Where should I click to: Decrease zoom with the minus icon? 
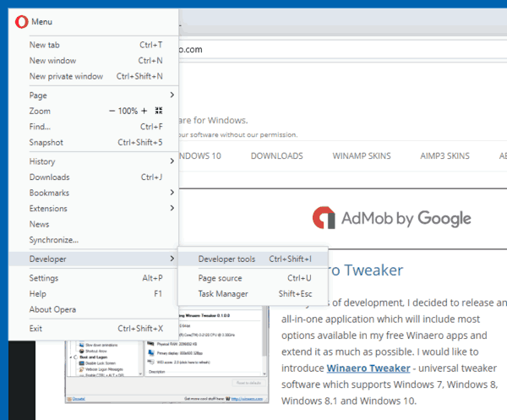coord(112,111)
